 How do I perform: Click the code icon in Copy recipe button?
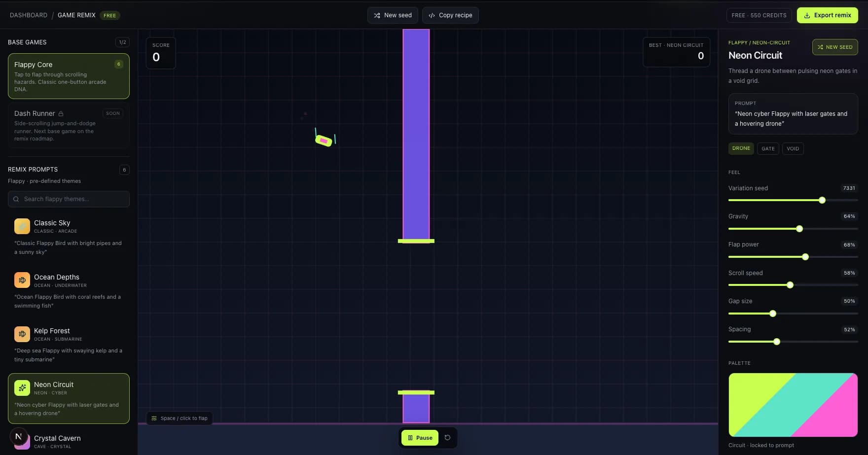point(432,15)
